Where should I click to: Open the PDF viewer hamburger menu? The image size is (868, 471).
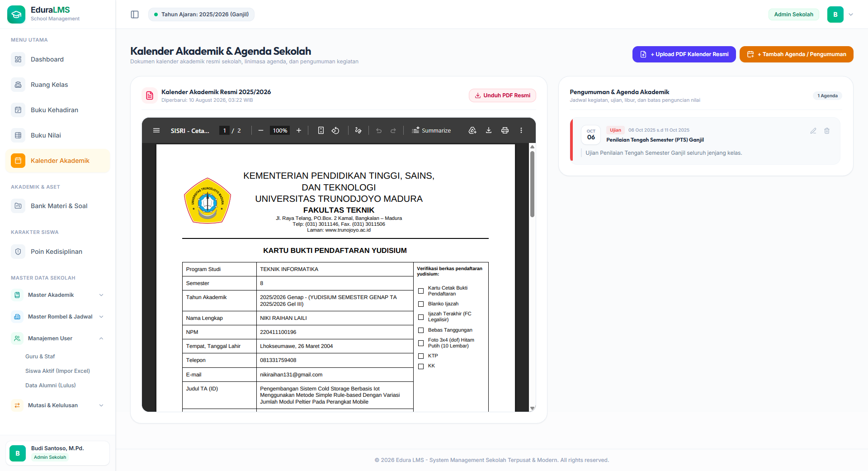(x=156, y=130)
